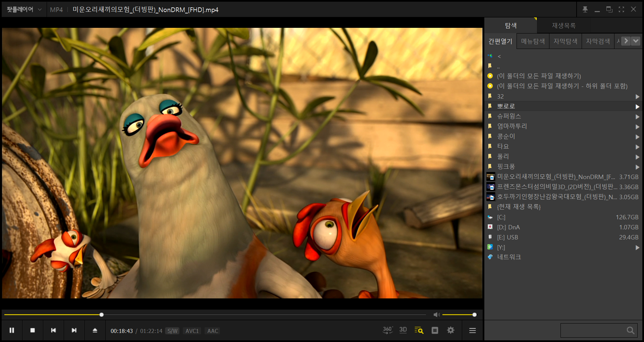This screenshot has width=644, height=342.
Task: Jump to the previous file in the playlist
Action: (53, 331)
